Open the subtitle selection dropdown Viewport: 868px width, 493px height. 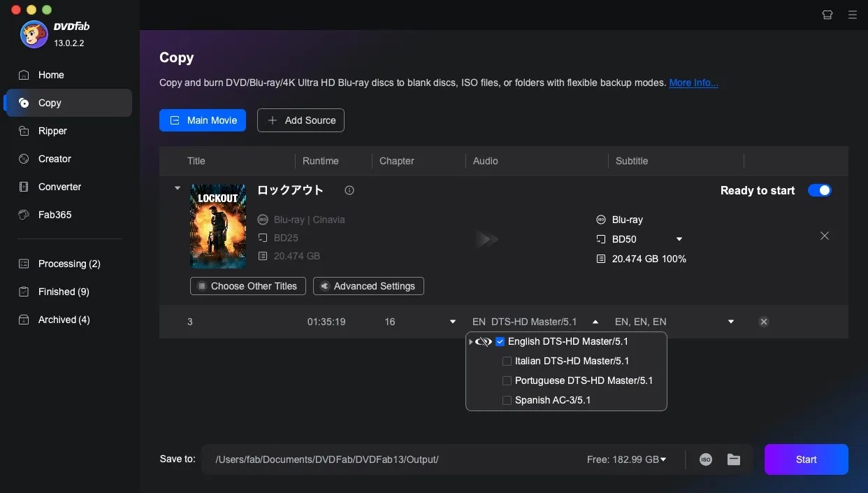(x=730, y=322)
